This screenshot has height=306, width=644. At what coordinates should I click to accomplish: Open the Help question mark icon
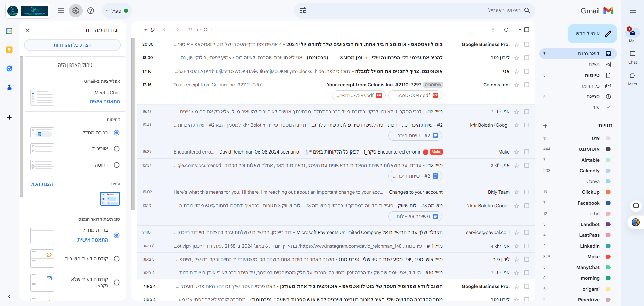91,11
